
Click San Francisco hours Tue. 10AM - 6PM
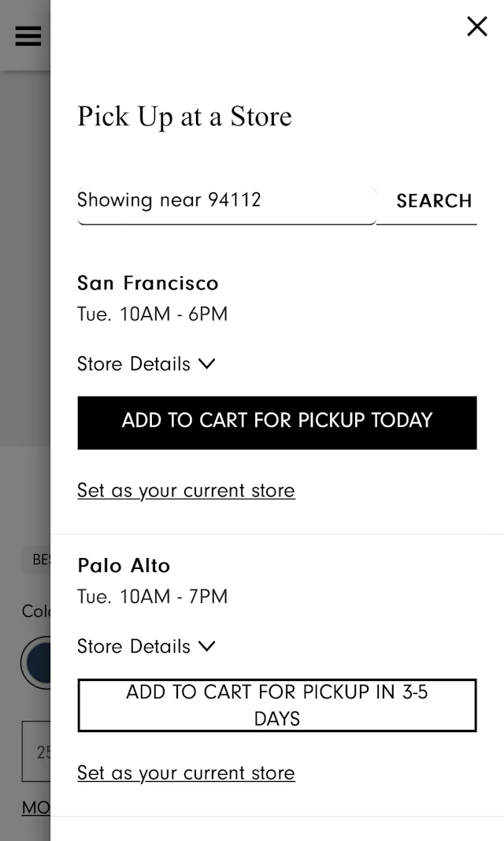click(152, 314)
